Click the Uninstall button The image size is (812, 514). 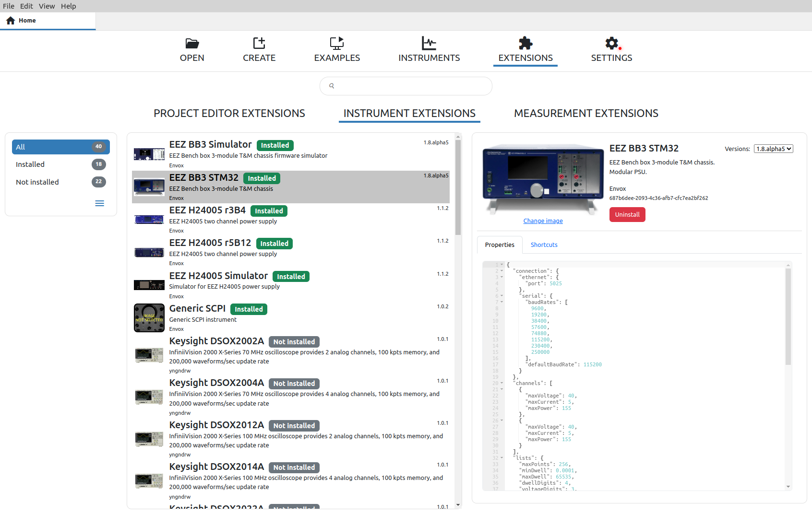point(627,215)
